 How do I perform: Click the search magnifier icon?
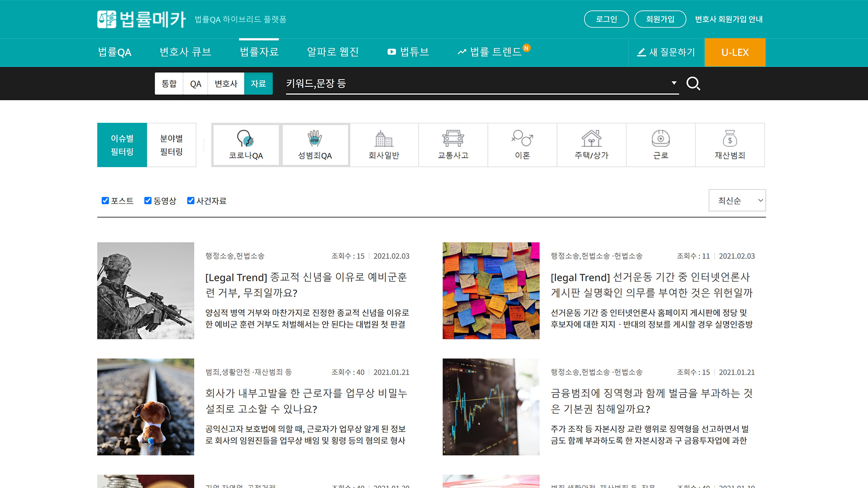coord(693,84)
